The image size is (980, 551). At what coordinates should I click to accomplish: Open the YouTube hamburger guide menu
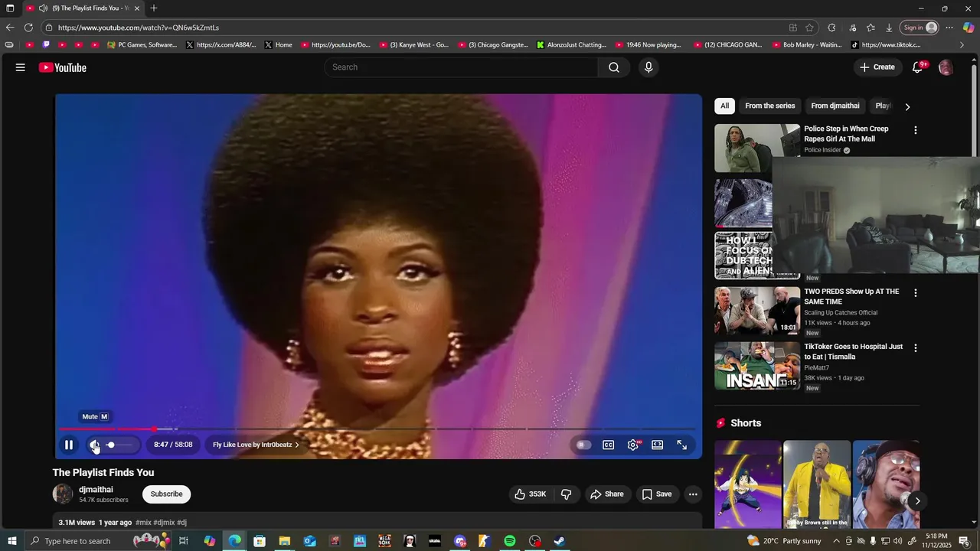(21, 67)
